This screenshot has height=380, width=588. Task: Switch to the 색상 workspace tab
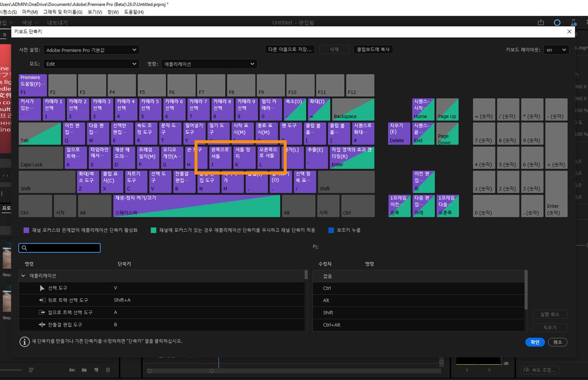(26, 23)
